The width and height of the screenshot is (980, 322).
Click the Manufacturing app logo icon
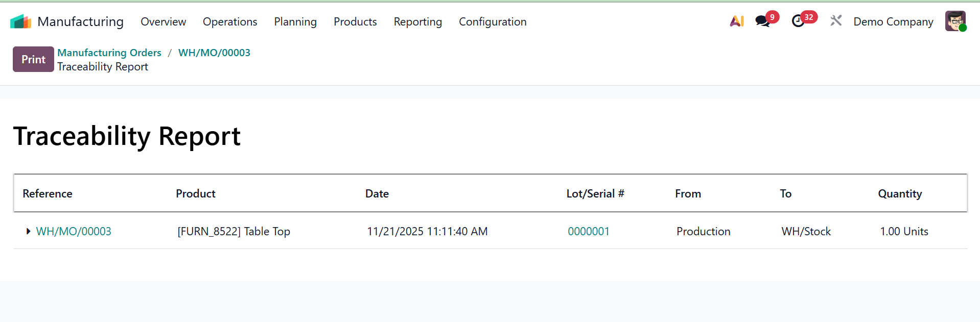pos(20,21)
